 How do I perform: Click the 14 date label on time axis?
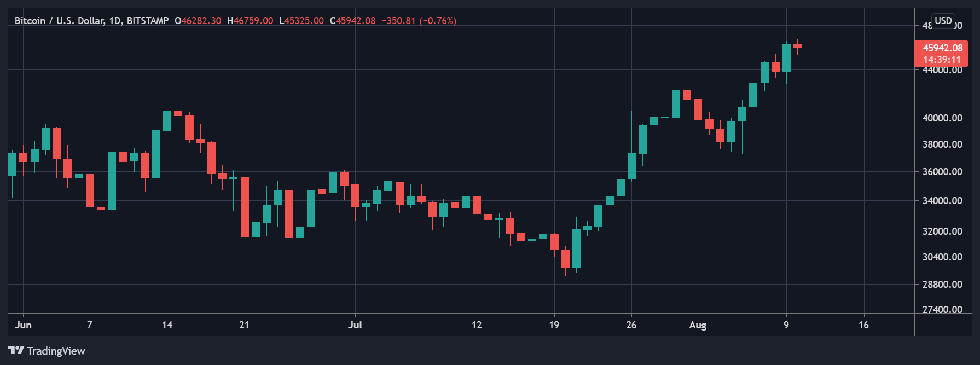click(x=167, y=325)
